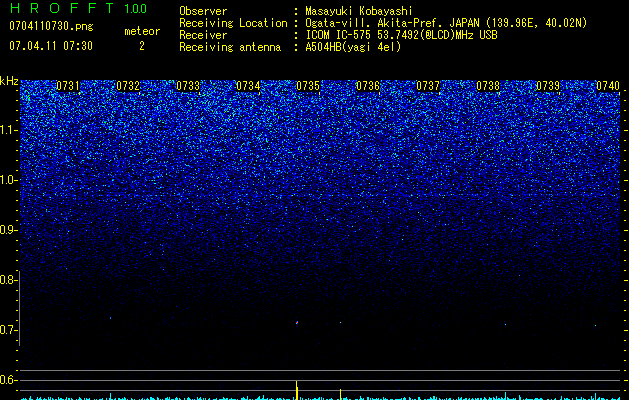Click the 1.1 frequency axis label

click(x=8, y=130)
